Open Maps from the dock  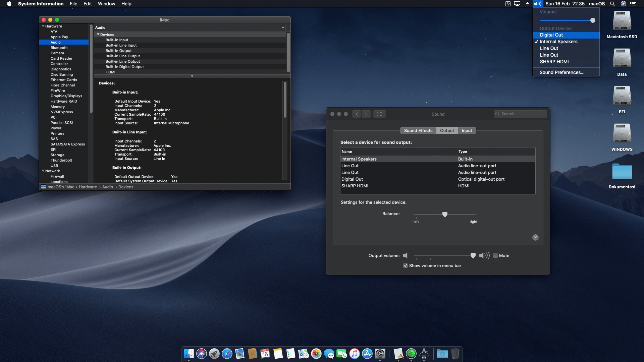304,354
